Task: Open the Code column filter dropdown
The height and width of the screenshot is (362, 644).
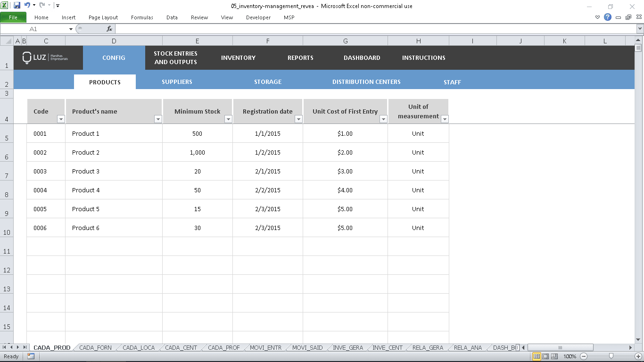Action: [61, 119]
